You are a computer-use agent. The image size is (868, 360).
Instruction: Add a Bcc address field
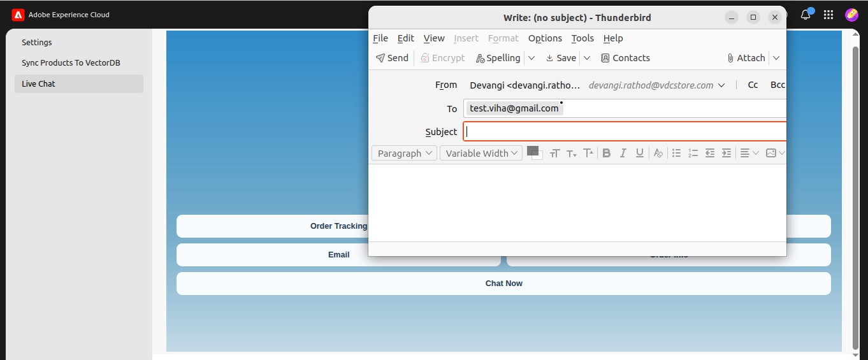[778, 85]
